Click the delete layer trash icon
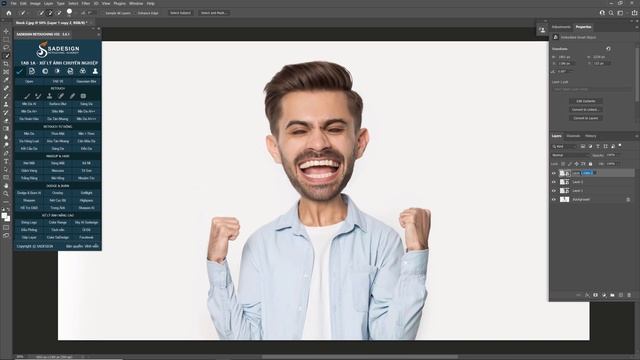640x360 pixels. coord(629,295)
